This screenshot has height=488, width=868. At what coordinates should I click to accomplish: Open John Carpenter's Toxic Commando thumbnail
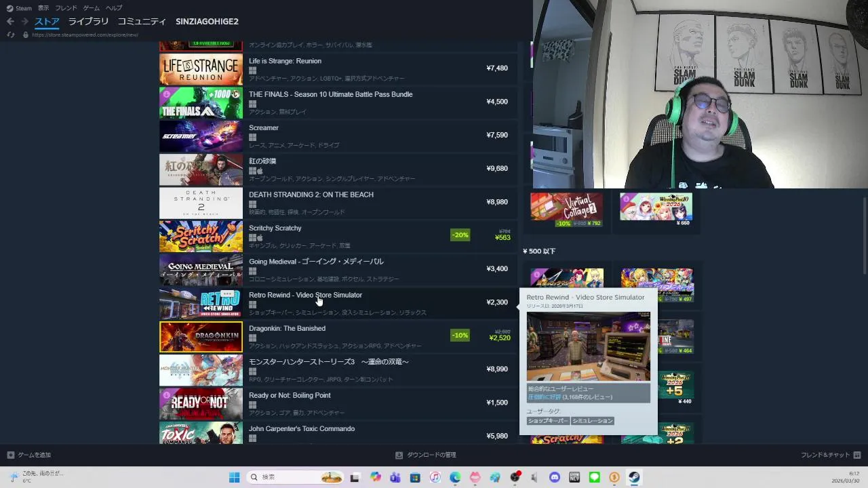(201, 433)
